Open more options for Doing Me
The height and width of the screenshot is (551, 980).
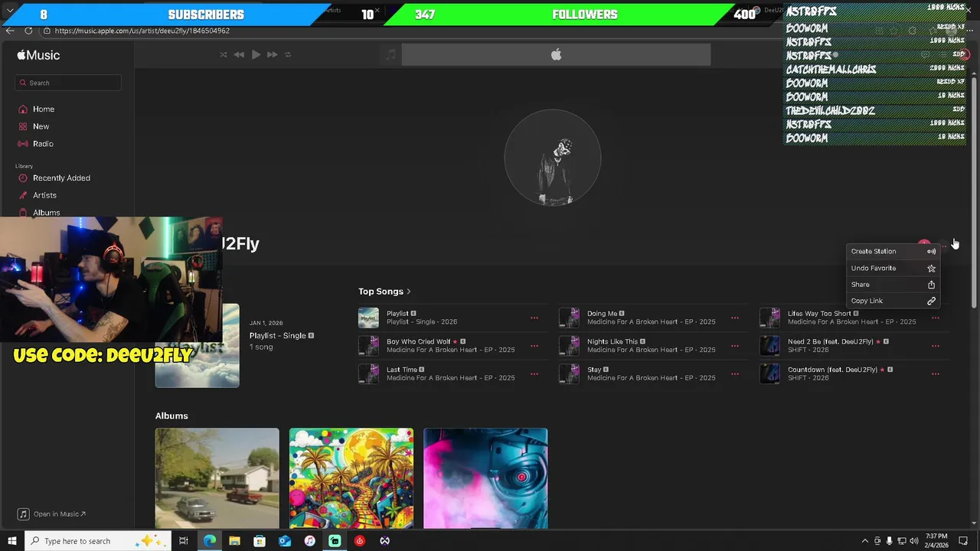click(x=735, y=318)
